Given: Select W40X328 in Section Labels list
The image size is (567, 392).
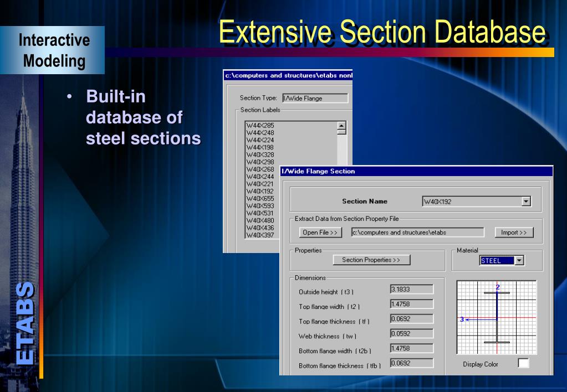Looking at the screenshot, I should [x=260, y=154].
